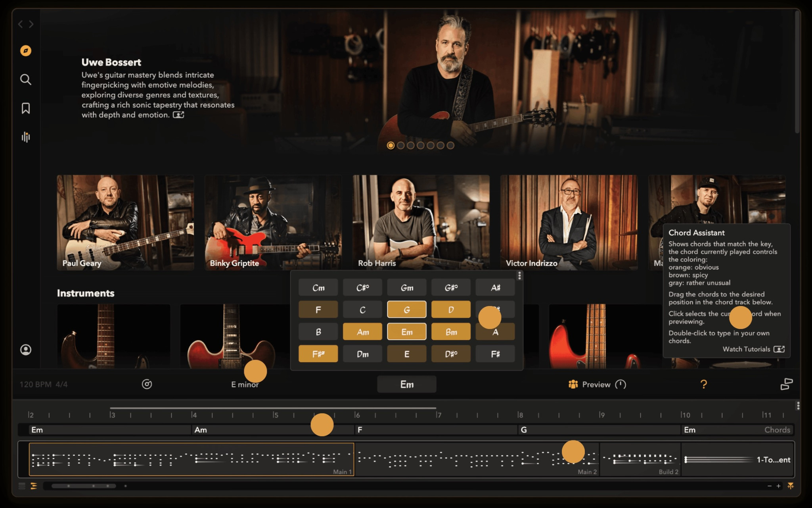Open the bookmarks icon in sidebar
The width and height of the screenshot is (812, 508).
tap(26, 108)
